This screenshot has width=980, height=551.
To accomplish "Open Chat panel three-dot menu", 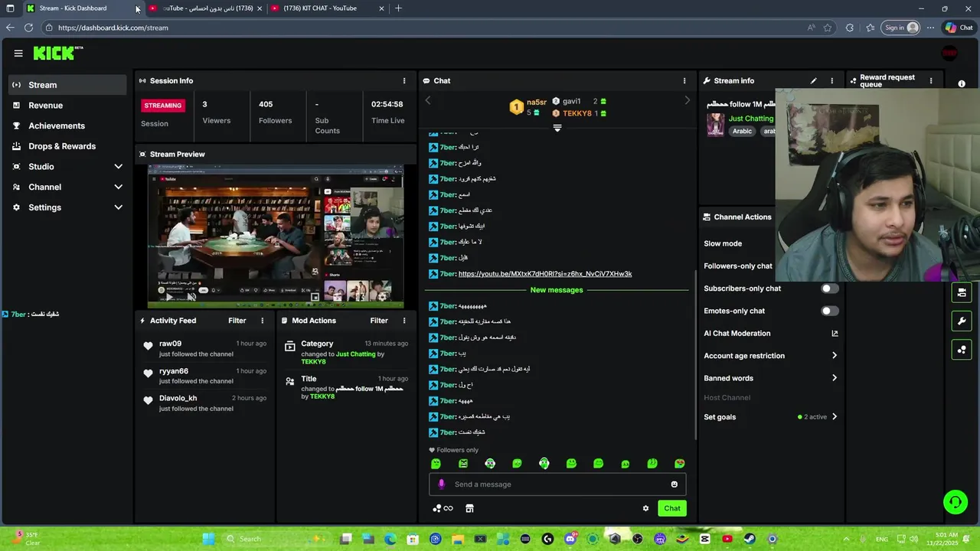I will click(684, 80).
